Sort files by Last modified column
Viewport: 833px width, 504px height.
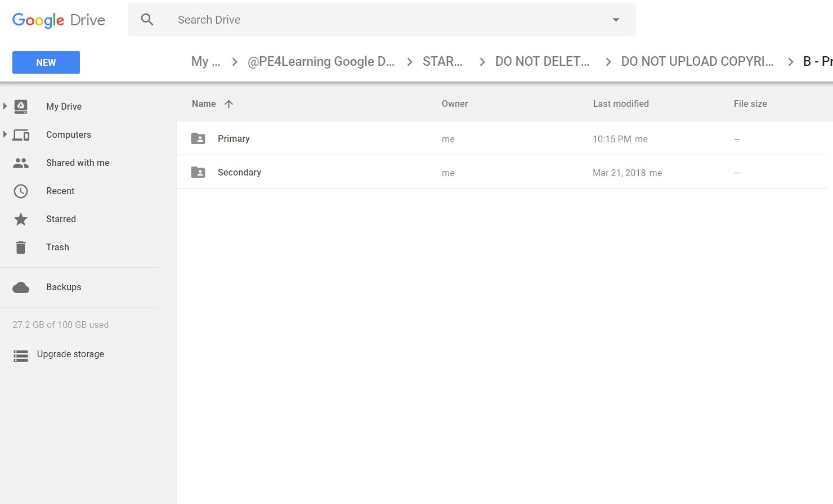(x=620, y=103)
